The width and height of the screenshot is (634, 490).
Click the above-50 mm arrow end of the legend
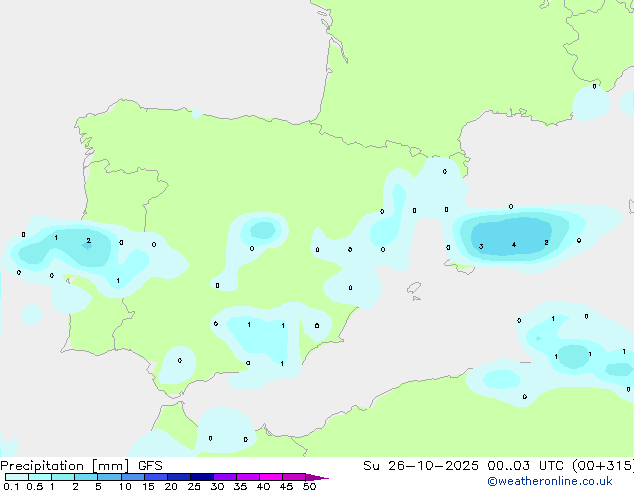[317, 477]
